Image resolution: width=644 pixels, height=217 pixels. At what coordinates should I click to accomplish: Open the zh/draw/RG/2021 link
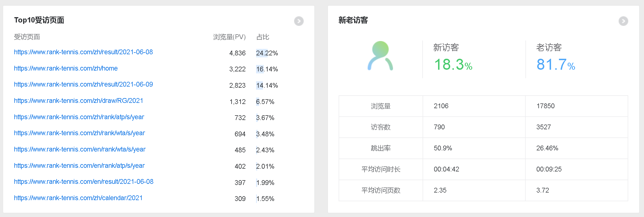coord(79,101)
